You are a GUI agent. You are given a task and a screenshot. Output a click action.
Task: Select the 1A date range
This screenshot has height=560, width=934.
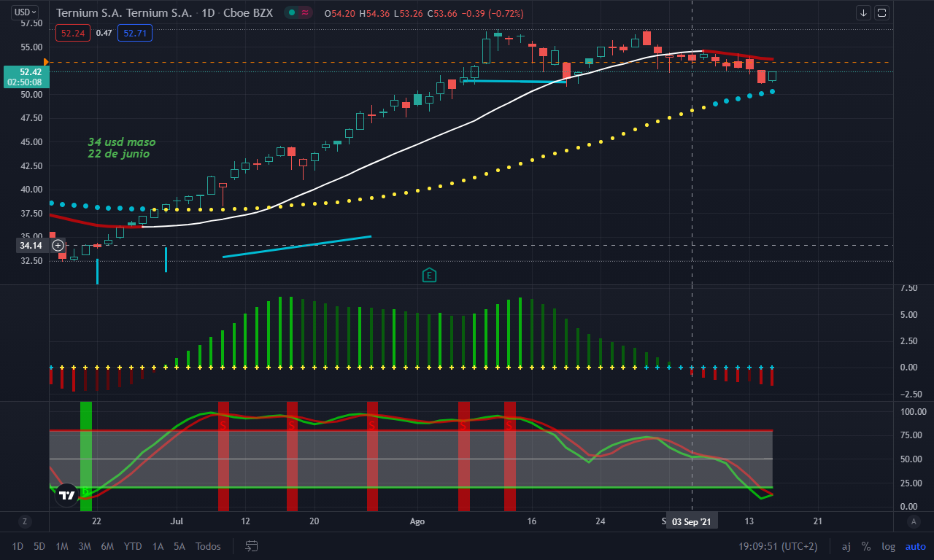click(158, 546)
